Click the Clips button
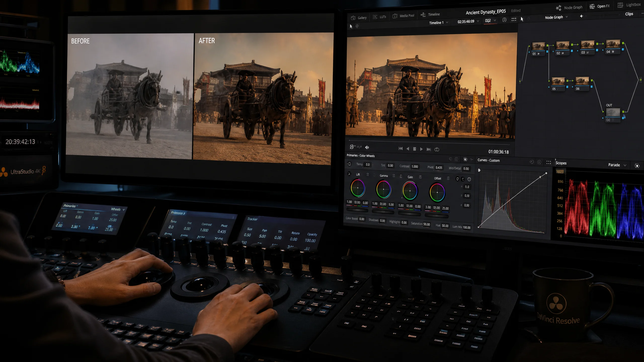The image size is (644, 362). click(629, 14)
